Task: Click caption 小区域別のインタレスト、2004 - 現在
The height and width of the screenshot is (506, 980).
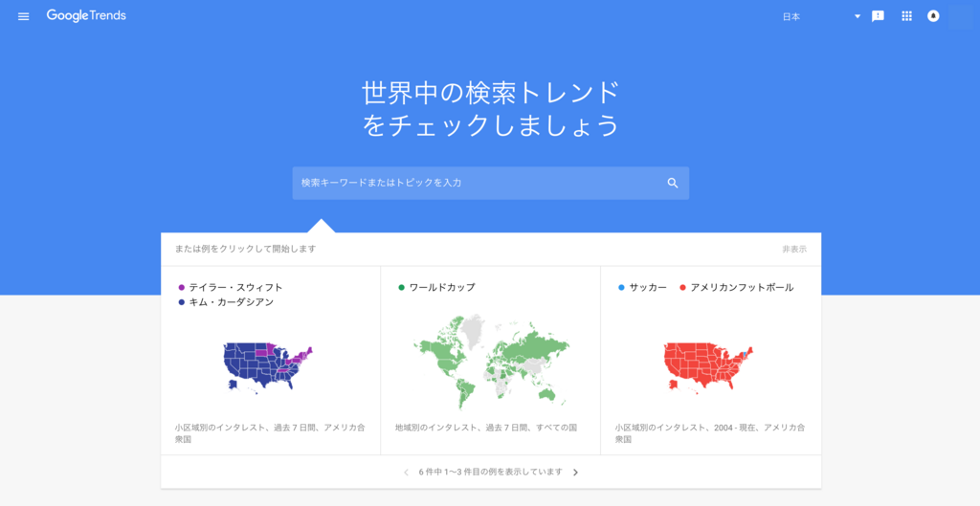Action: click(710, 433)
